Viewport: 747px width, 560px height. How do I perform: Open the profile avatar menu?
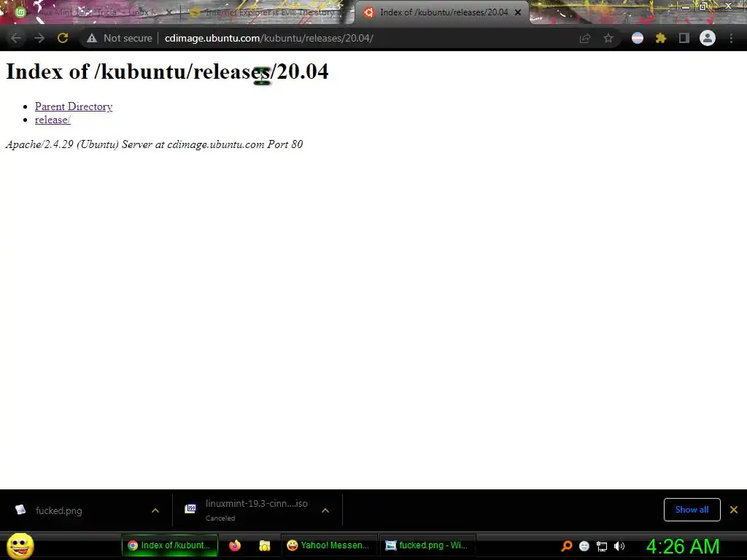(708, 38)
